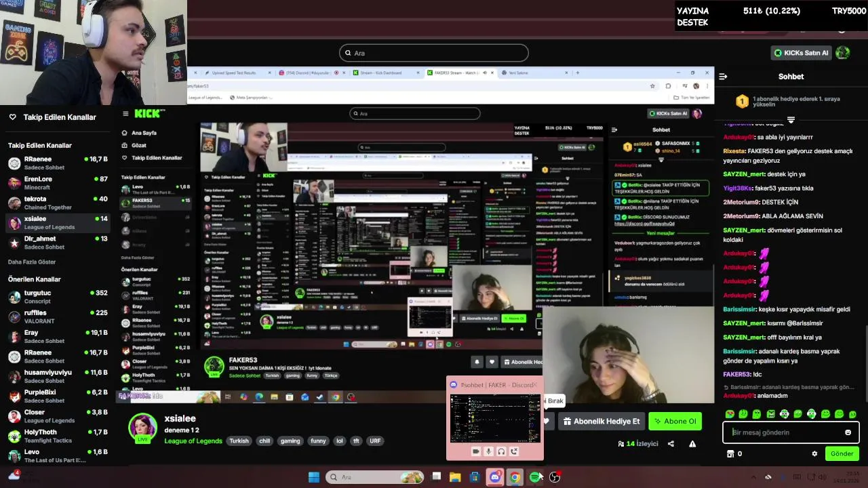Open ruffiles VALORANT channel in sidebar
This screenshot has width=868, height=488.
tap(57, 317)
